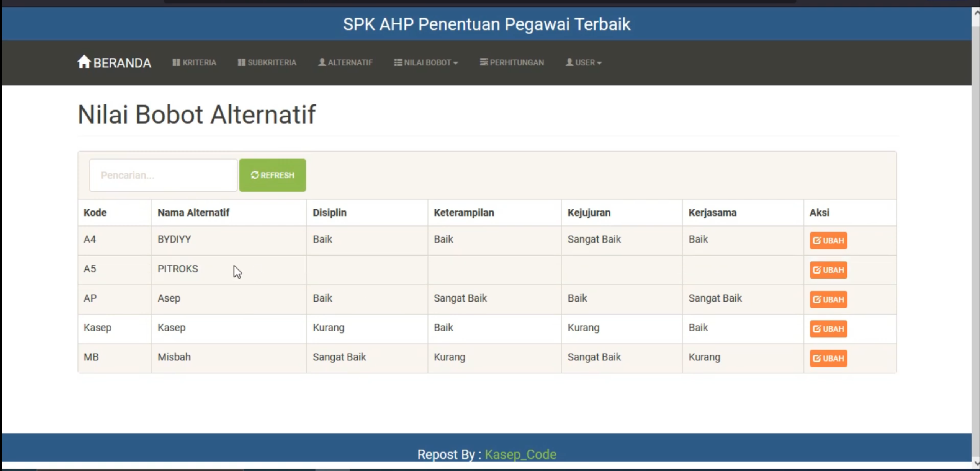The width and height of the screenshot is (980, 471).
Task: Click Kasep's Kurang Kejujuran cell
Action: 622,329
